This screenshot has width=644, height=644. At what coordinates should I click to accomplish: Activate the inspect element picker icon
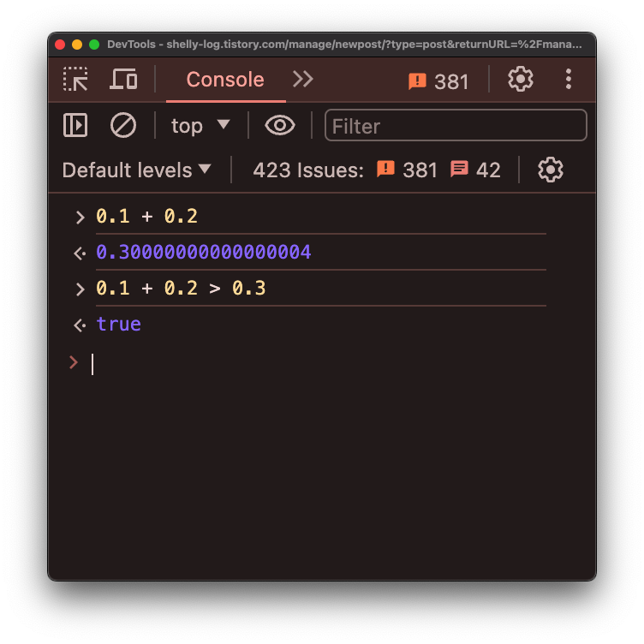pos(75,79)
